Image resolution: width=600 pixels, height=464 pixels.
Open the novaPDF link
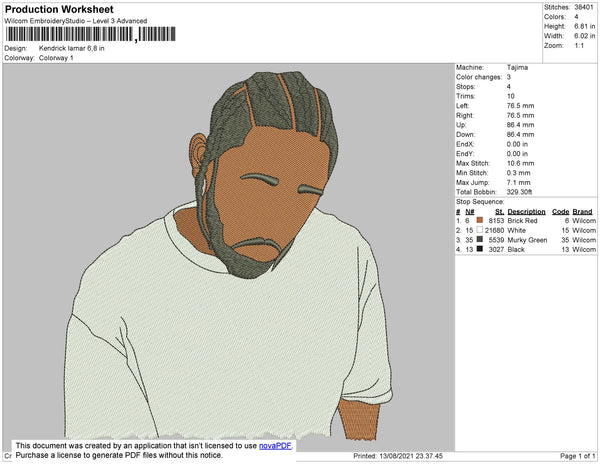(x=275, y=446)
